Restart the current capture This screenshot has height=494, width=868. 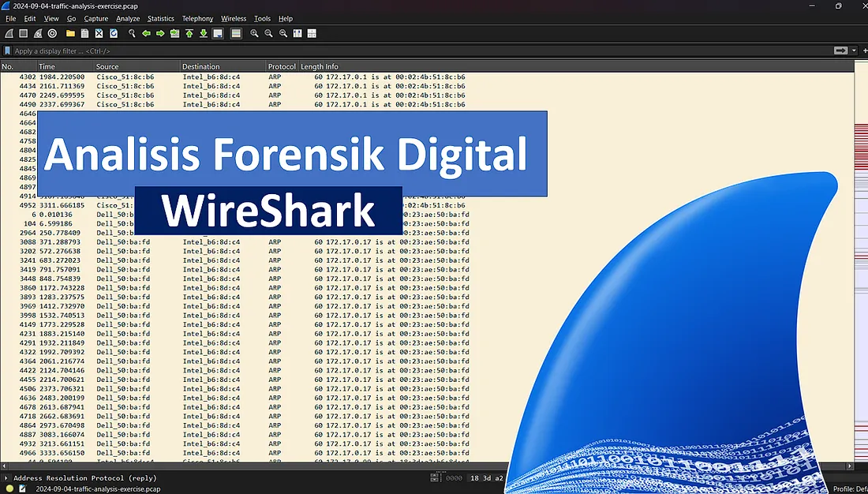click(38, 33)
